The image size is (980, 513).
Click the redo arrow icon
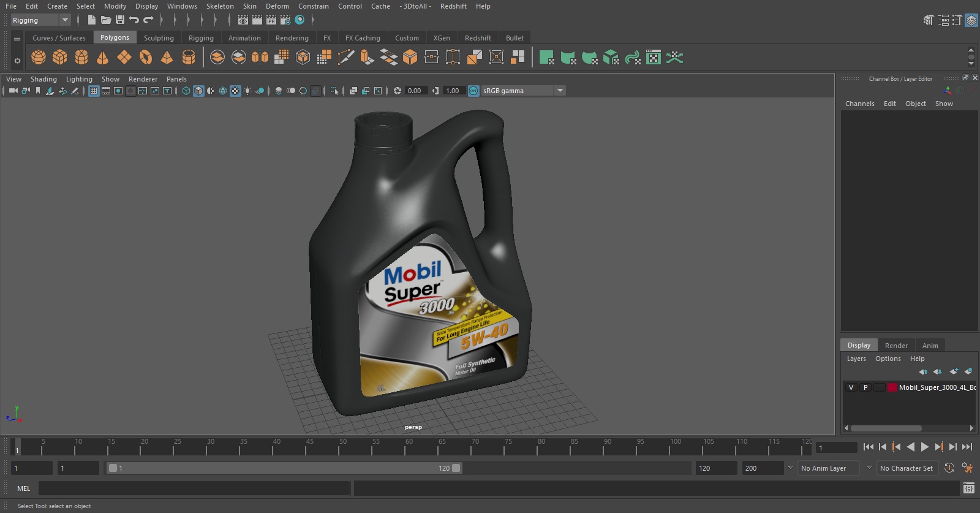pos(148,20)
